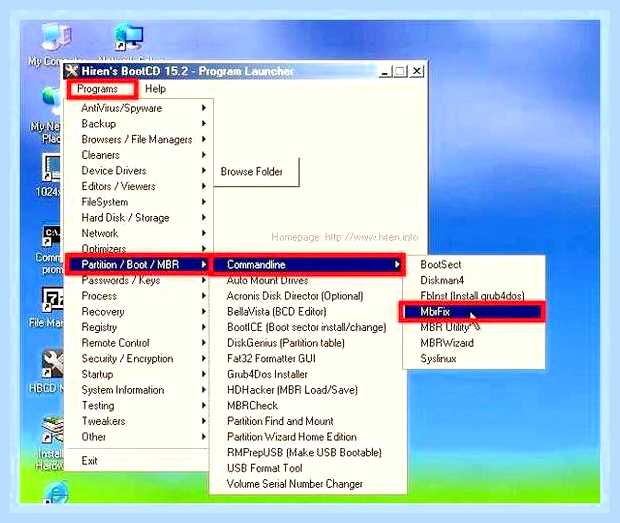Expand the FileSystem submenu
Image resolution: width=620 pixels, height=523 pixels.
coord(138,202)
